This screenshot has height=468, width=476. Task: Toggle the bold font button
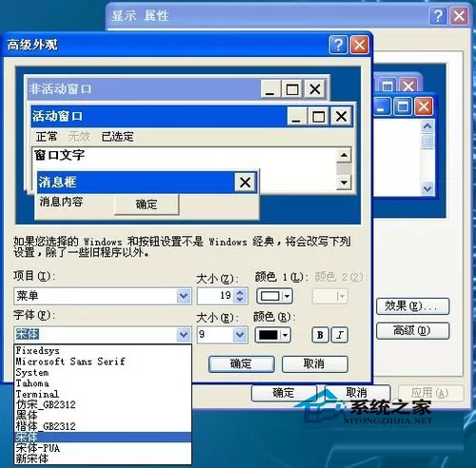pyautogui.click(x=320, y=335)
